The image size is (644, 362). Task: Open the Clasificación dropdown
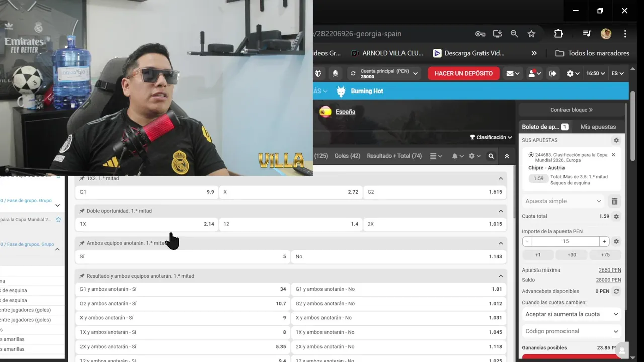point(491,137)
